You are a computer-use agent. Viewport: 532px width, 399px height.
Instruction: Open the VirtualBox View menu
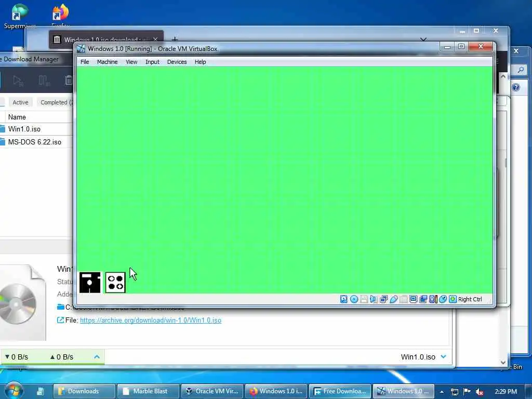[131, 62]
